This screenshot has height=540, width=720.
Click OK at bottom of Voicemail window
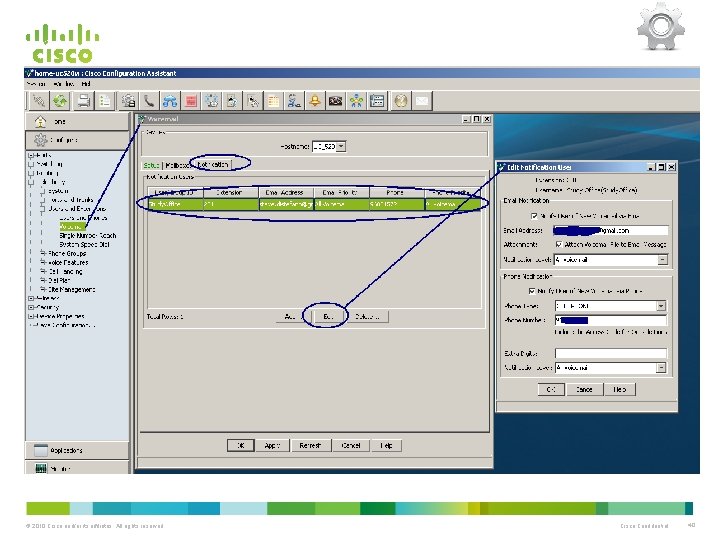click(x=240, y=445)
